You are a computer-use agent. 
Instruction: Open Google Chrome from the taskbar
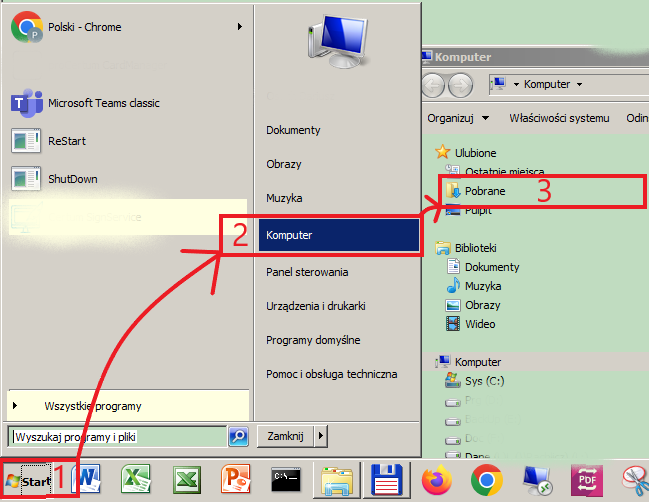coord(486,480)
